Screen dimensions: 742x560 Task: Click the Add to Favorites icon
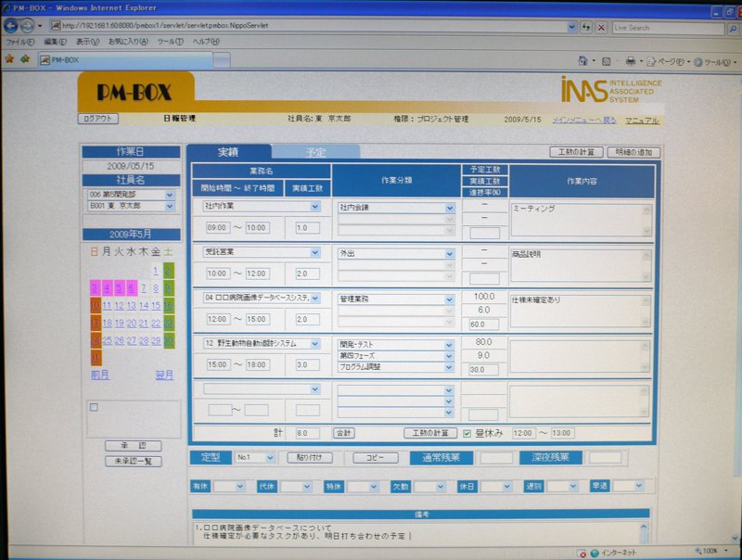pyautogui.click(x=25, y=58)
